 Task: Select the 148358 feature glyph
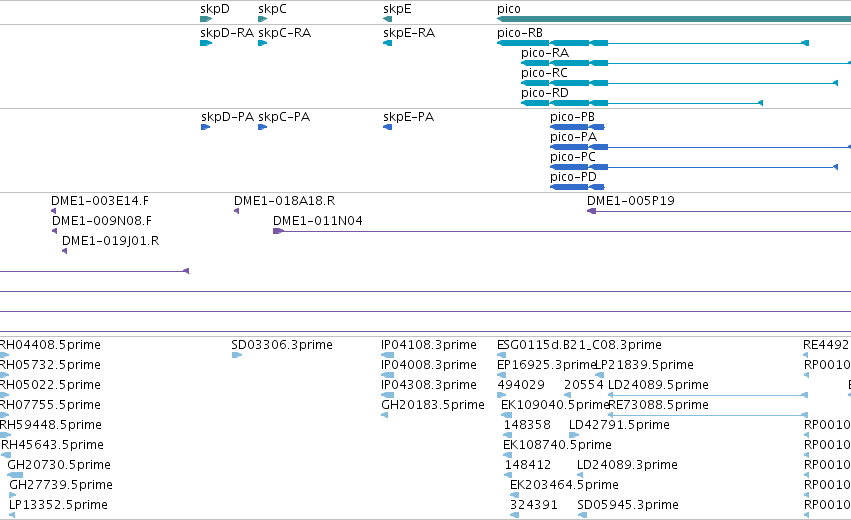(507, 435)
